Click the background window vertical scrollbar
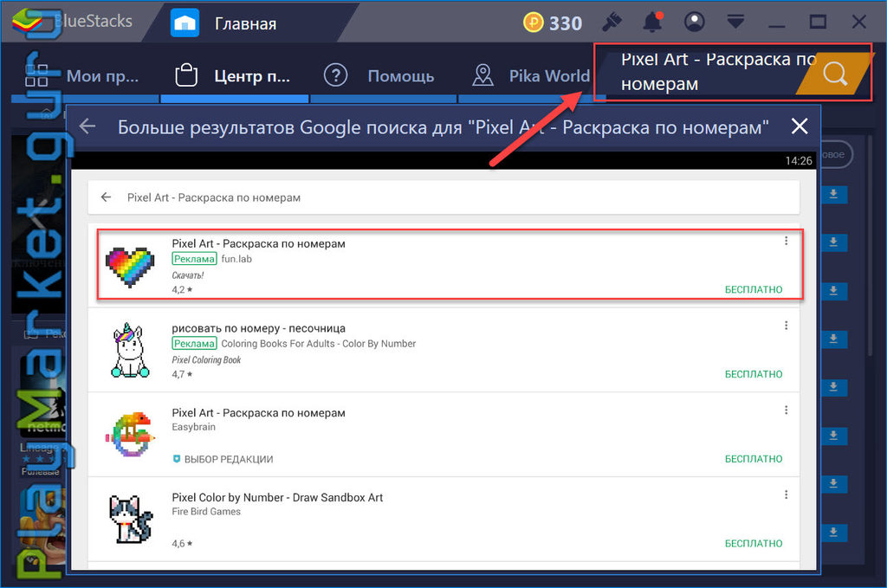 (871, 243)
